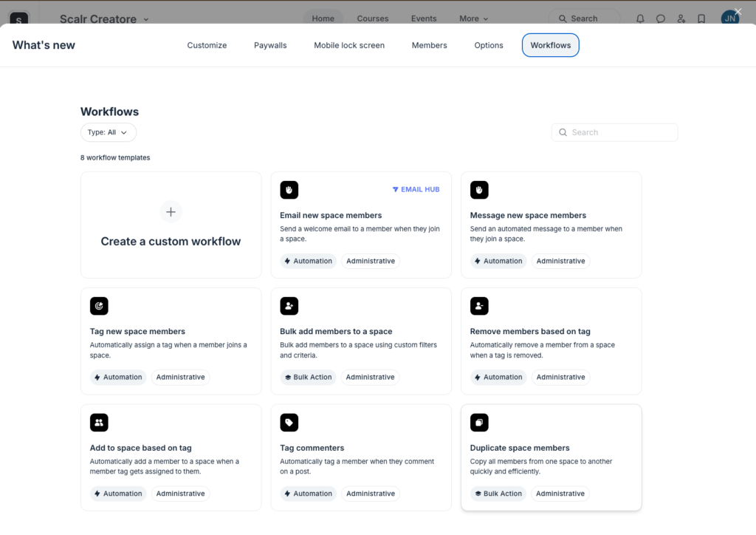Click Create a custom workflow text
This screenshot has width=756, height=535.
coord(171,241)
